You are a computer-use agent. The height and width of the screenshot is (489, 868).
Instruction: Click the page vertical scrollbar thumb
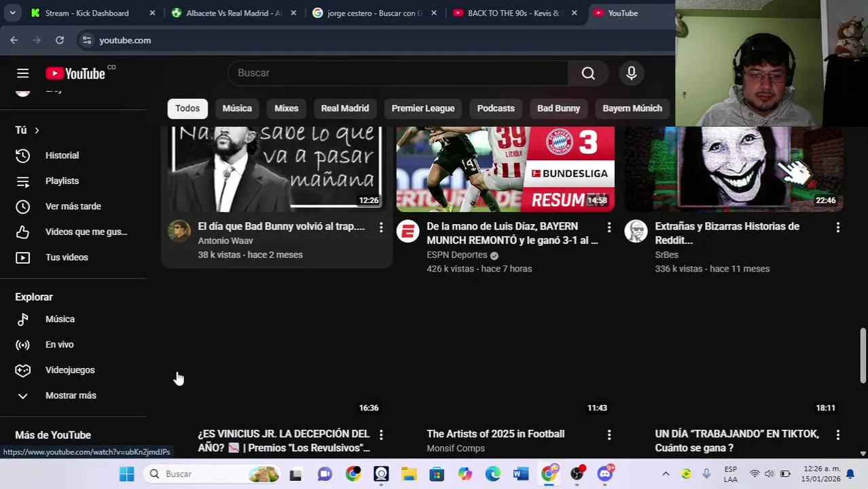(863, 355)
